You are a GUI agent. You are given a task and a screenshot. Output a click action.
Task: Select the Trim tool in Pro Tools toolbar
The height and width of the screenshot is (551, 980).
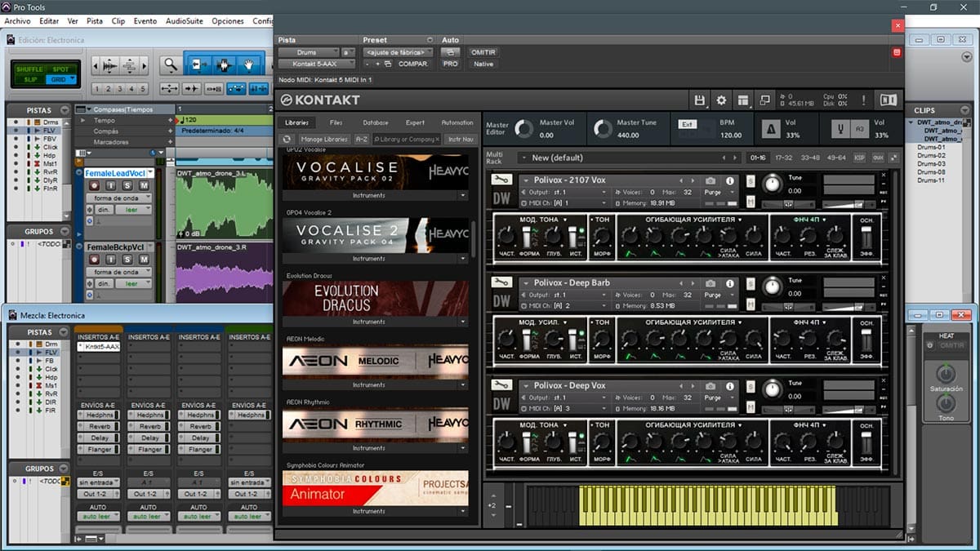click(198, 64)
